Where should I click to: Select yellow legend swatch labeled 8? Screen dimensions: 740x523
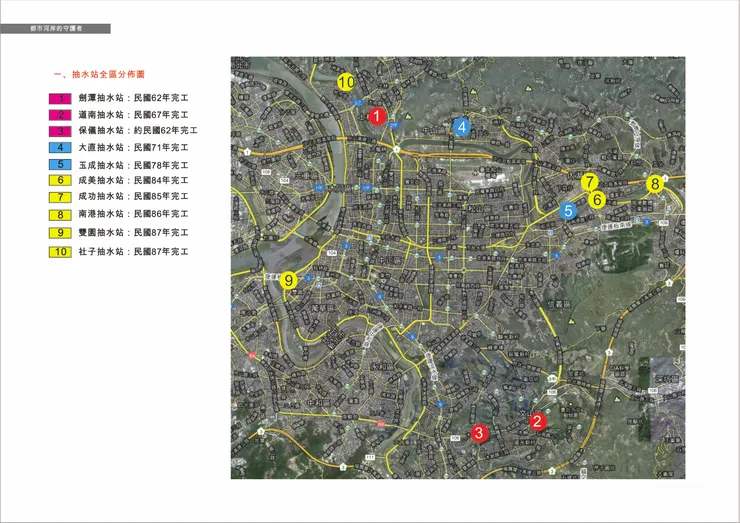(60, 215)
